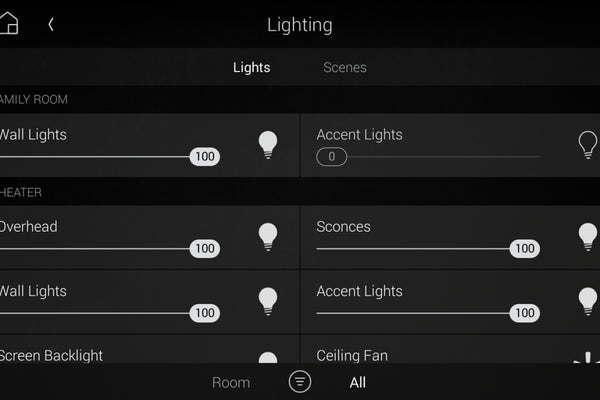
Task: Click the Theater section header
Action: (x=300, y=192)
